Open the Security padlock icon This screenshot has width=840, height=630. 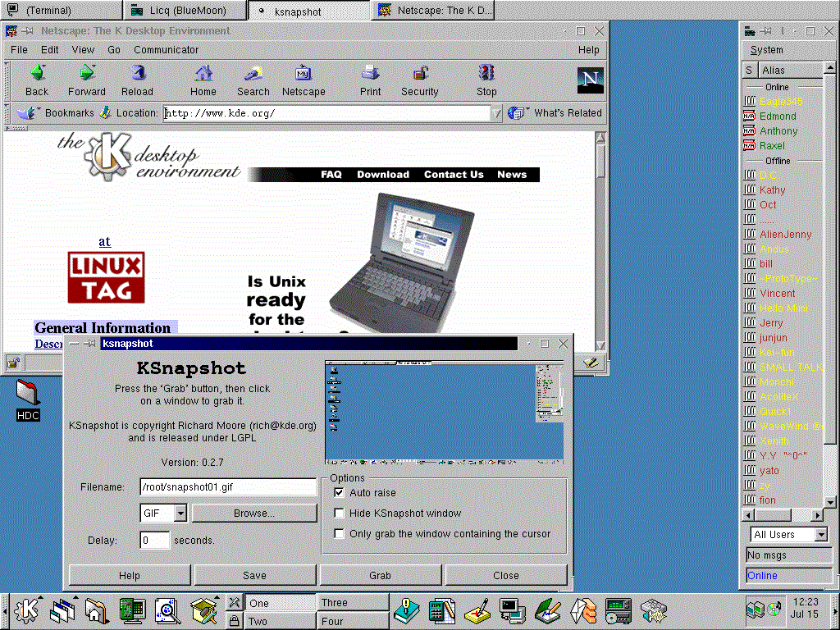pyautogui.click(x=420, y=74)
